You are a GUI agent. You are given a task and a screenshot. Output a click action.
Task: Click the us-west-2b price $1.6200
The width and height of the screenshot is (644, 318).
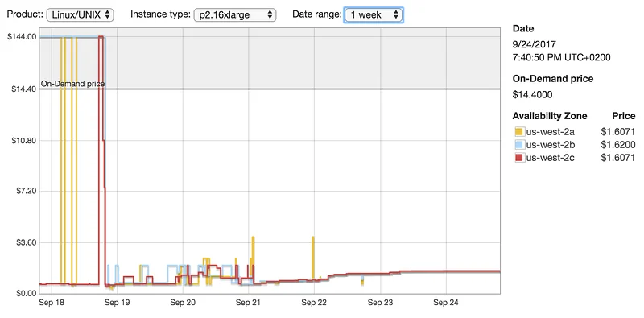coord(617,145)
